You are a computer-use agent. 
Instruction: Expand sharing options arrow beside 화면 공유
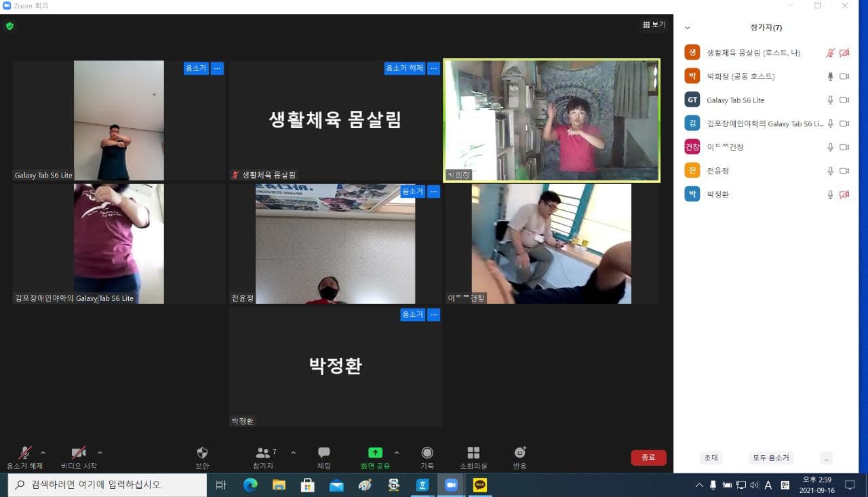coord(397,452)
